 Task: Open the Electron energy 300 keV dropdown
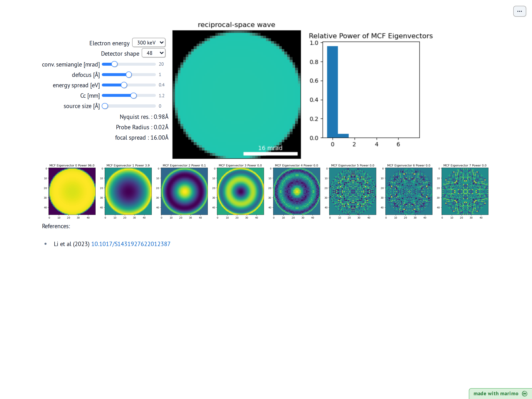(149, 43)
